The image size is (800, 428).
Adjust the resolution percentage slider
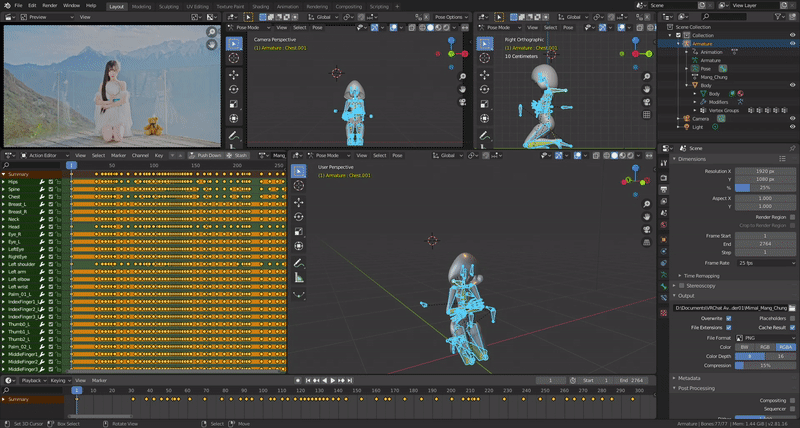coord(767,187)
